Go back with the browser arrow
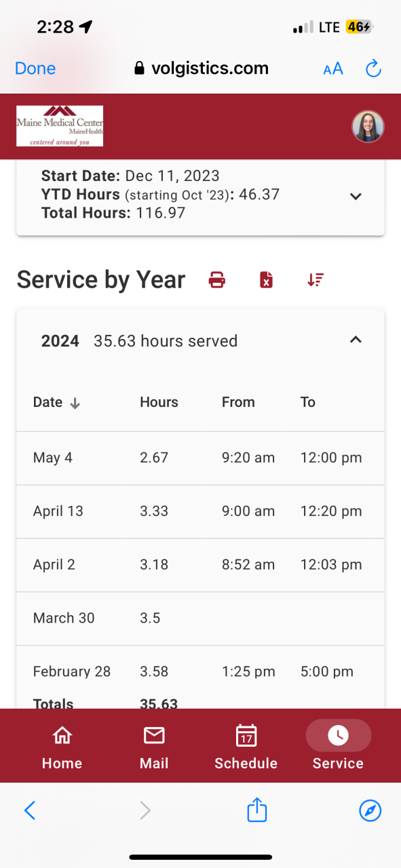The height and width of the screenshot is (868, 401). (x=30, y=810)
